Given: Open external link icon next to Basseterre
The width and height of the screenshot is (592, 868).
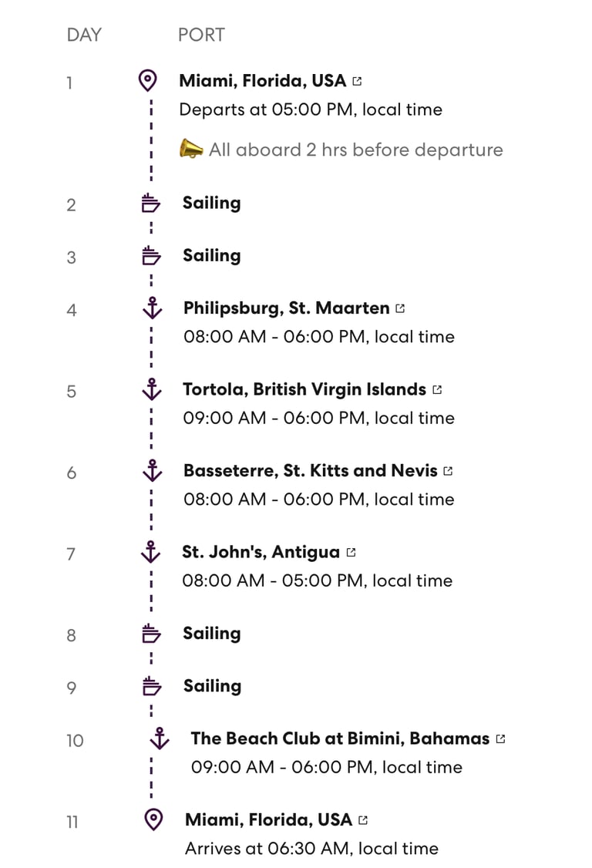Looking at the screenshot, I should (448, 471).
